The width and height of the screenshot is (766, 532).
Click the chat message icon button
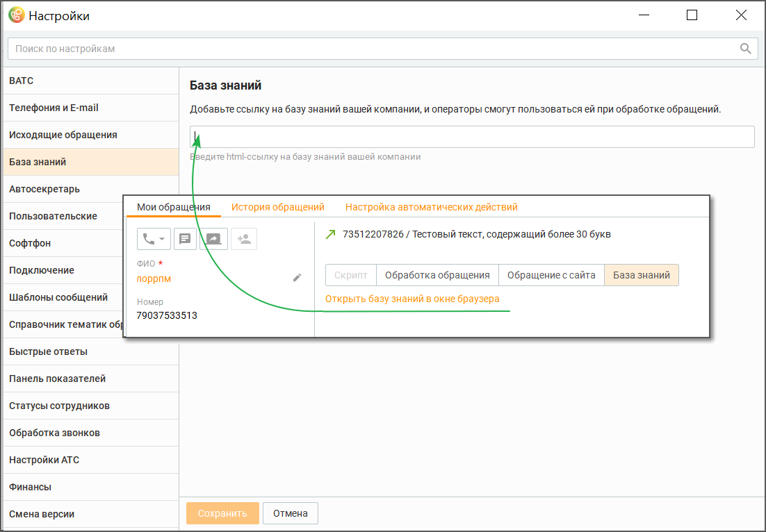click(185, 239)
